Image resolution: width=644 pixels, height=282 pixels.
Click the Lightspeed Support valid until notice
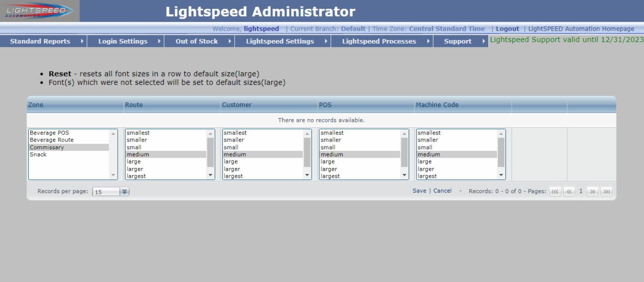point(567,40)
